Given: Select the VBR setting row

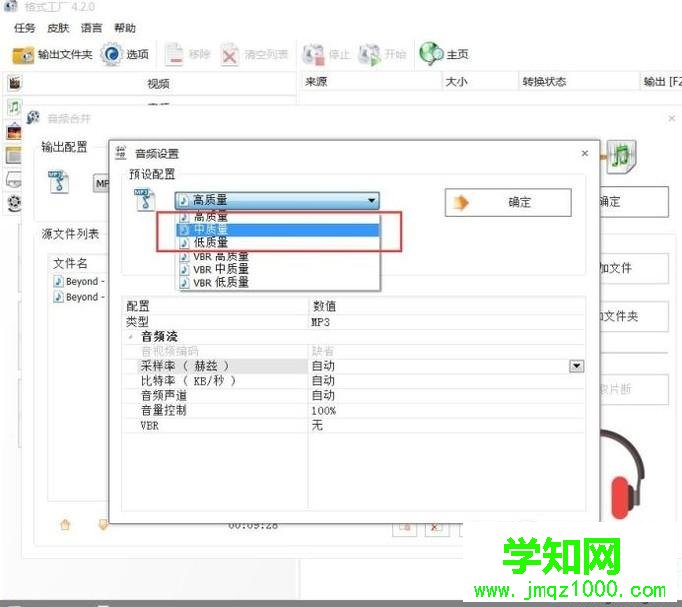Looking at the screenshot, I should pos(353,425).
